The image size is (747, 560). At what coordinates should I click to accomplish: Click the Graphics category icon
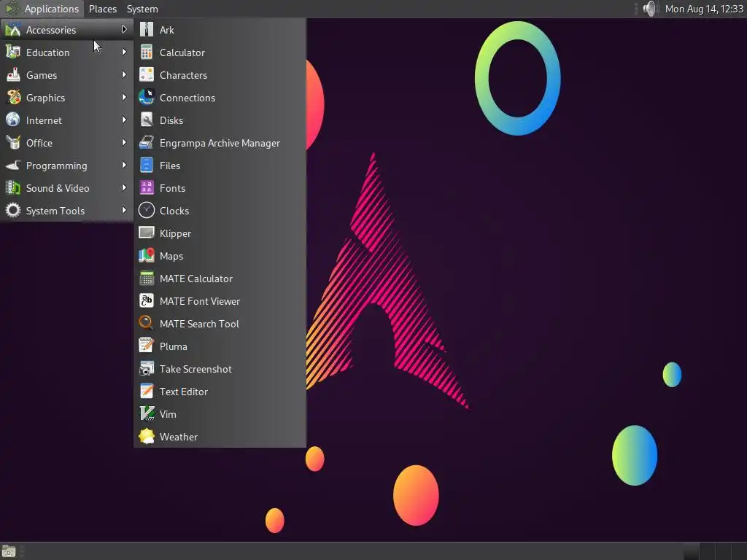tap(13, 98)
